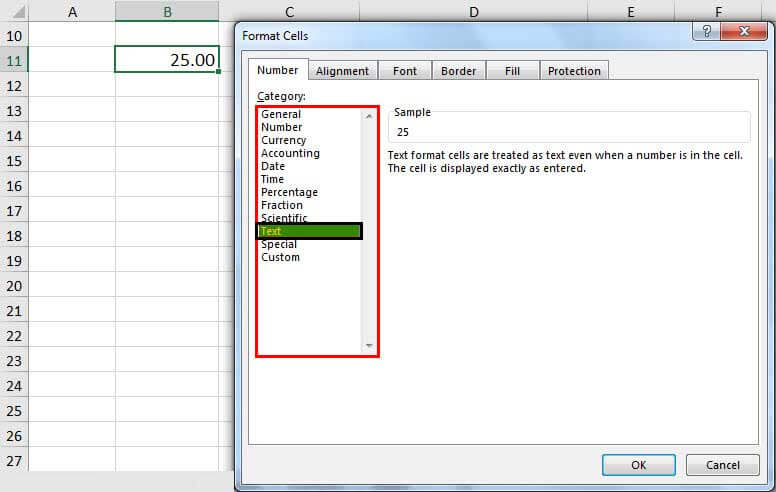Go to the Fill tab

(512, 71)
